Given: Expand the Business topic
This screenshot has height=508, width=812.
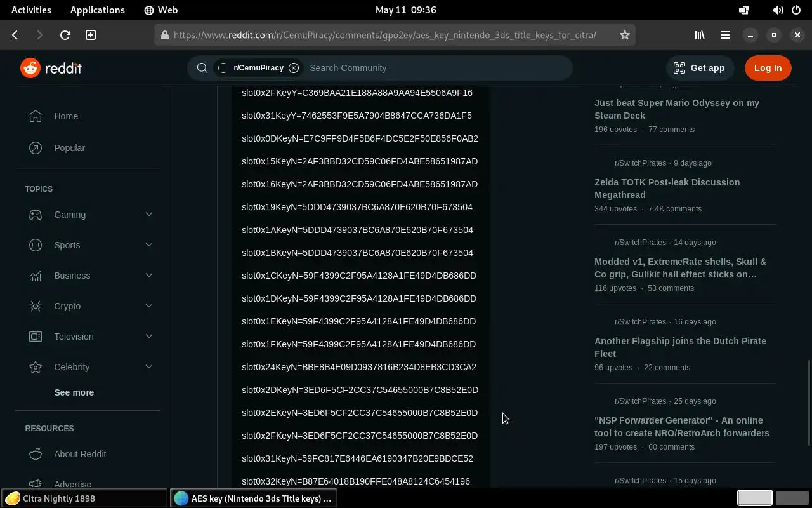Looking at the screenshot, I should pos(149,276).
